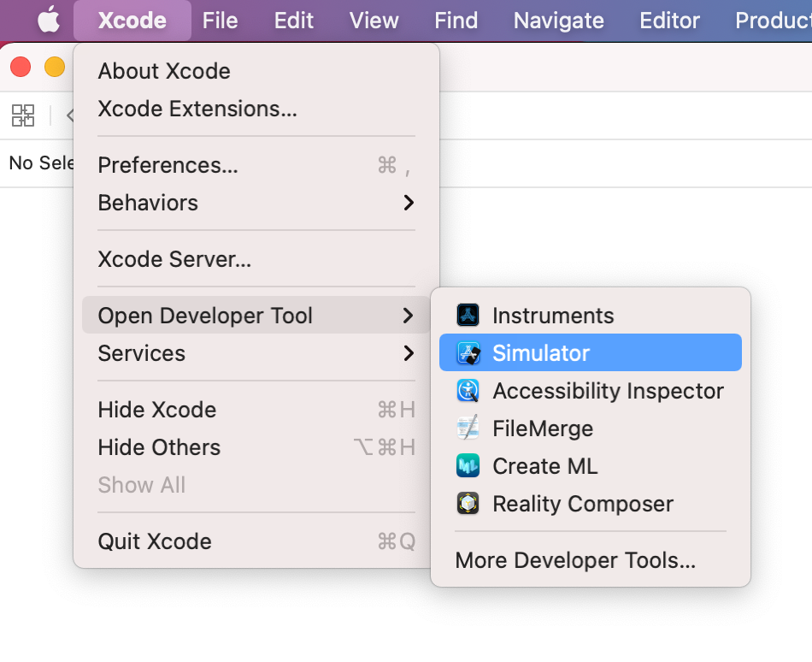Expand the Services submenu arrow
The image size is (812, 662).
tap(409, 353)
